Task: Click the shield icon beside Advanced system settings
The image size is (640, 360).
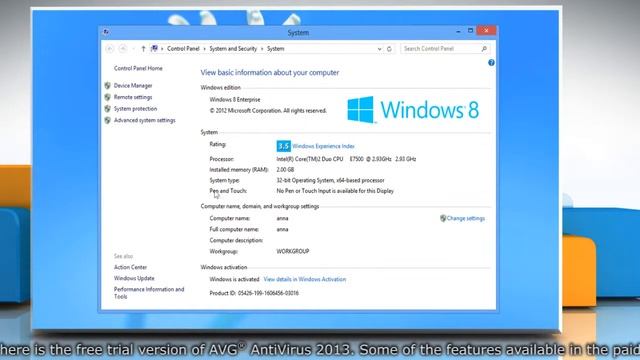Action: pyautogui.click(x=107, y=120)
